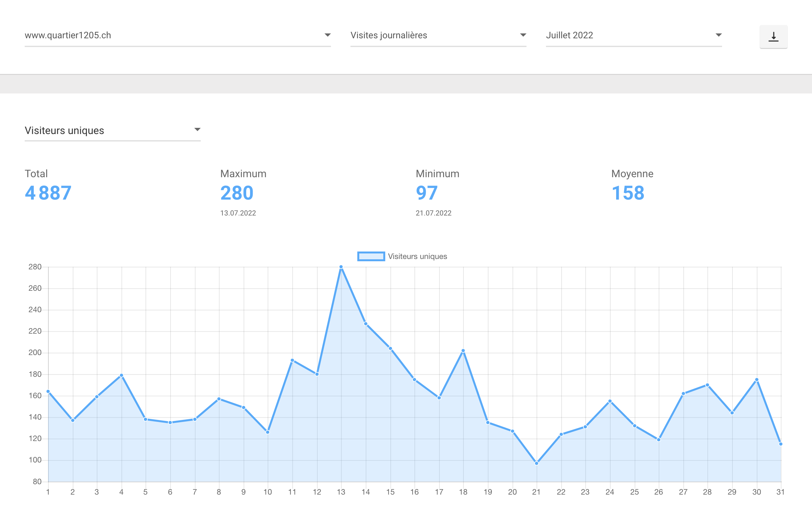Click the x-axis label 16
Screen dimensions: 812x516
(414, 492)
